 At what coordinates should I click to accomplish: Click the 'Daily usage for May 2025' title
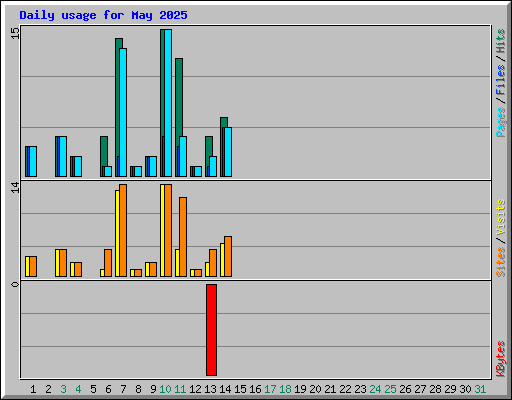103,15
